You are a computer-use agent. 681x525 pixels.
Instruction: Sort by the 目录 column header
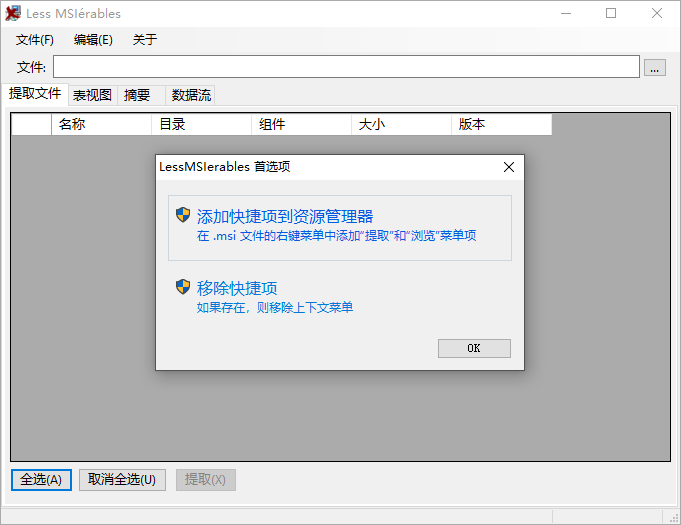pyautogui.click(x=201, y=125)
